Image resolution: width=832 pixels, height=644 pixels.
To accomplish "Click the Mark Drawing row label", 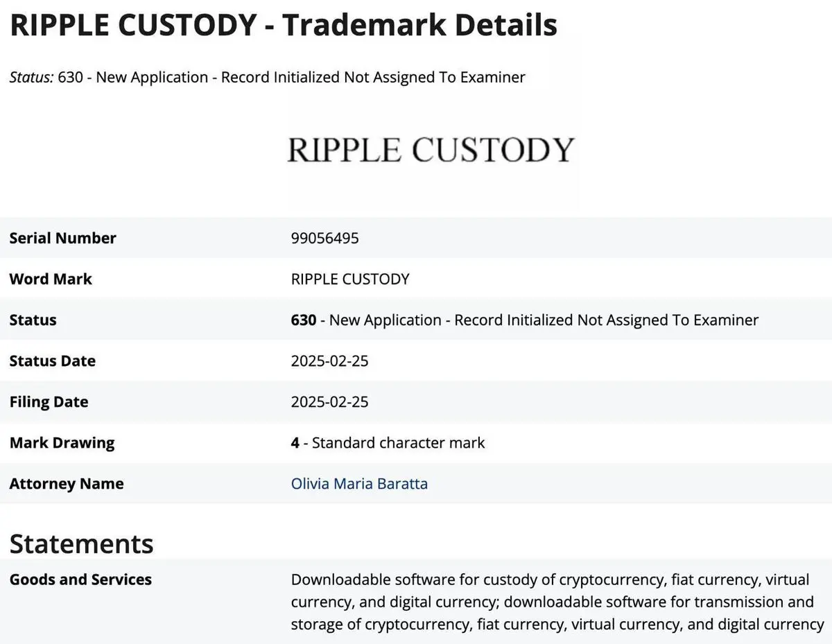I will [62, 443].
